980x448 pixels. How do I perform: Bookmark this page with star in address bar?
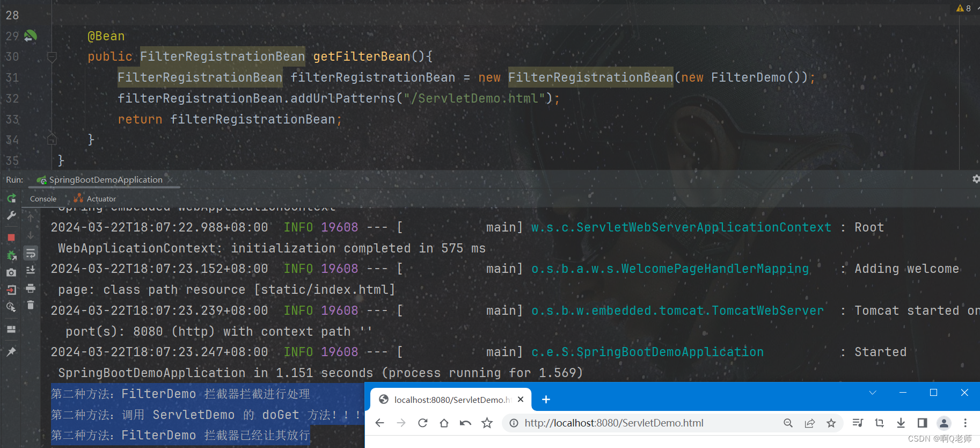[x=831, y=423]
